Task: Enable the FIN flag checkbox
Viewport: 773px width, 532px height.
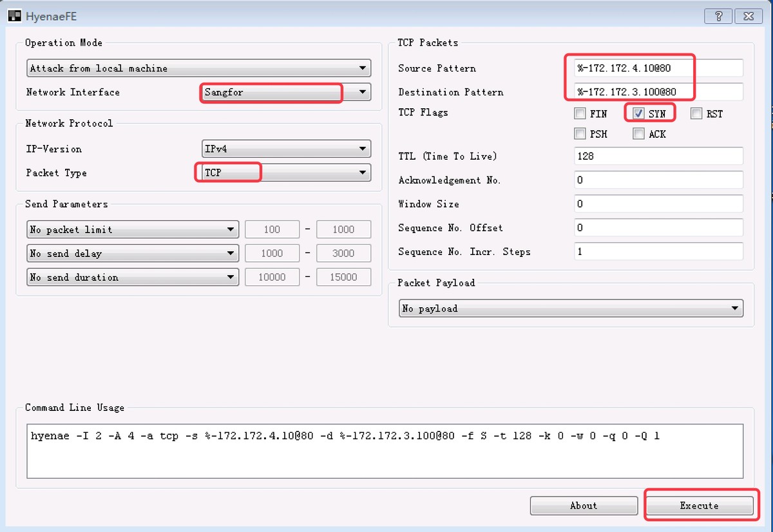Action: (580, 114)
